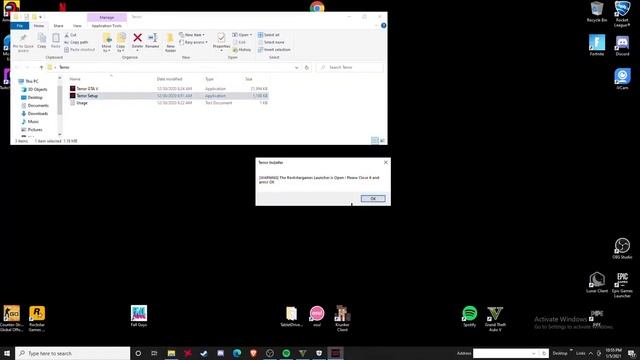Switch to large icons view button
640x360 pixels.
pos(382,141)
